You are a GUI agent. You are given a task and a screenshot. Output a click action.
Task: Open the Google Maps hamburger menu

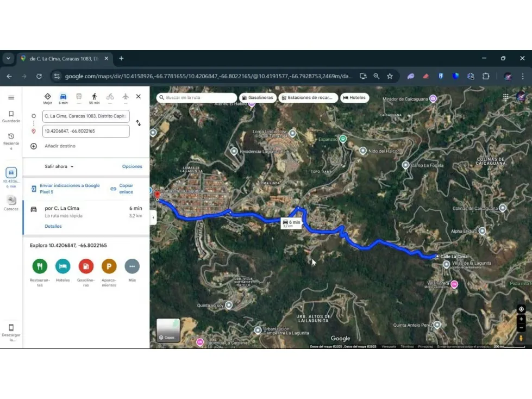click(x=11, y=98)
